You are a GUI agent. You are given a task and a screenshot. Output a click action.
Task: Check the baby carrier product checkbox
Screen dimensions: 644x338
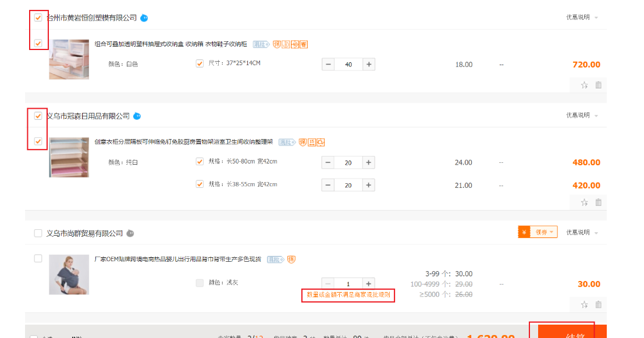click(38, 258)
